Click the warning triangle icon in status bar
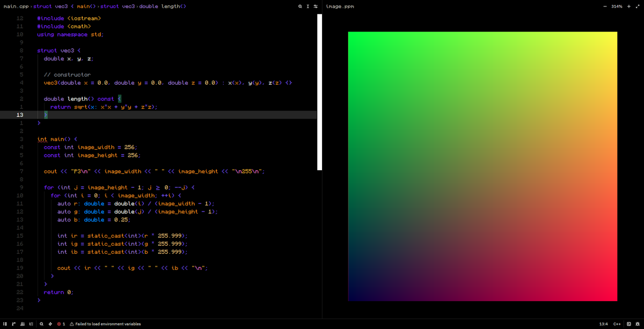The width and height of the screenshot is (644, 329). (x=72, y=324)
